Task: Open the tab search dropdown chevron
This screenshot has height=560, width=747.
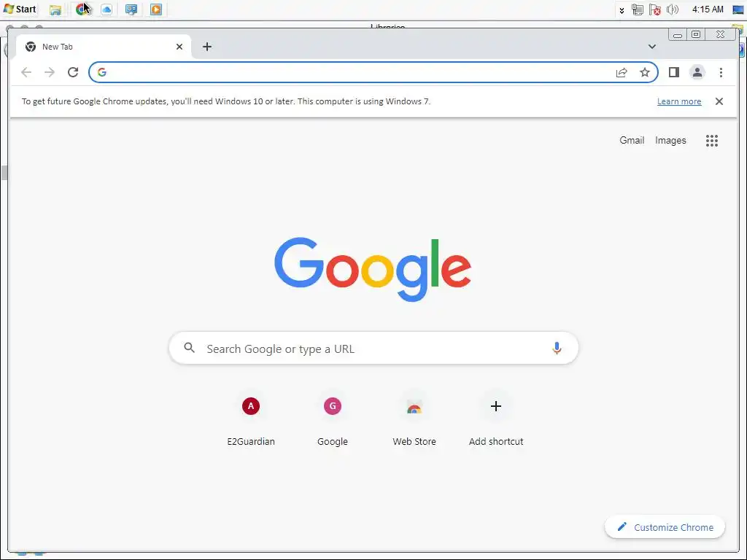Action: (651, 47)
